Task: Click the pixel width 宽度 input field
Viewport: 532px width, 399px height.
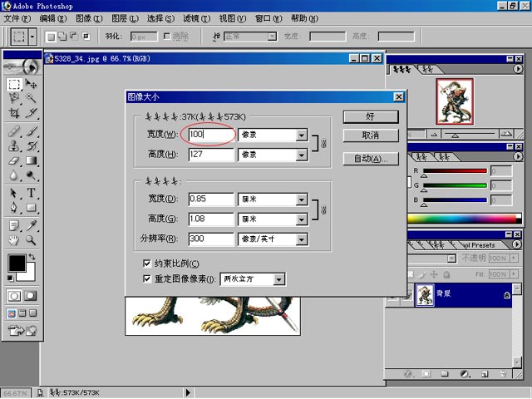Action: (x=211, y=135)
